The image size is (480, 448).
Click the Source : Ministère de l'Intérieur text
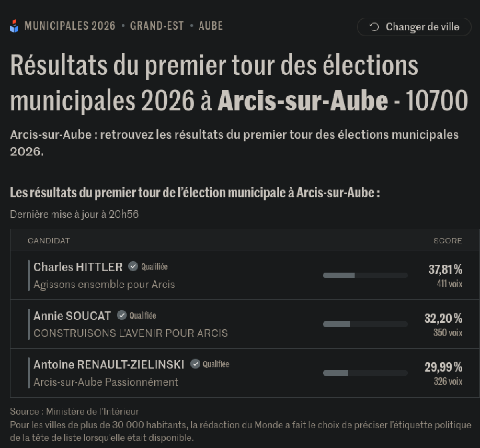pyautogui.click(x=74, y=411)
